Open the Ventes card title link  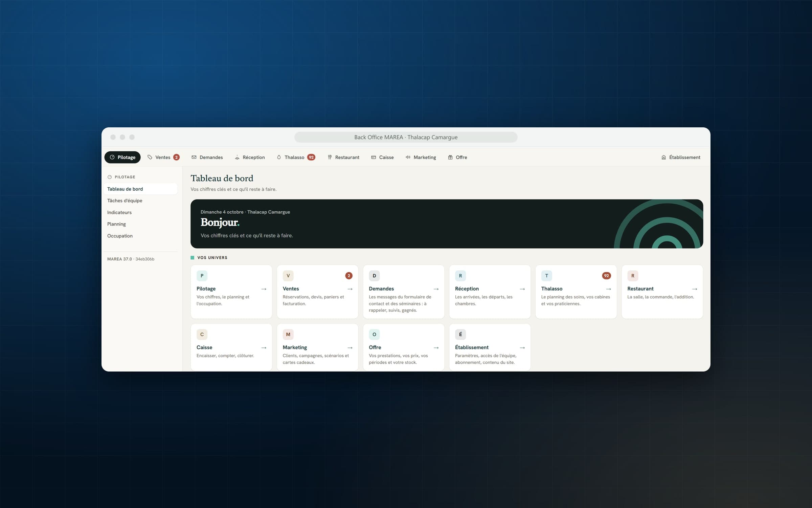[291, 289]
